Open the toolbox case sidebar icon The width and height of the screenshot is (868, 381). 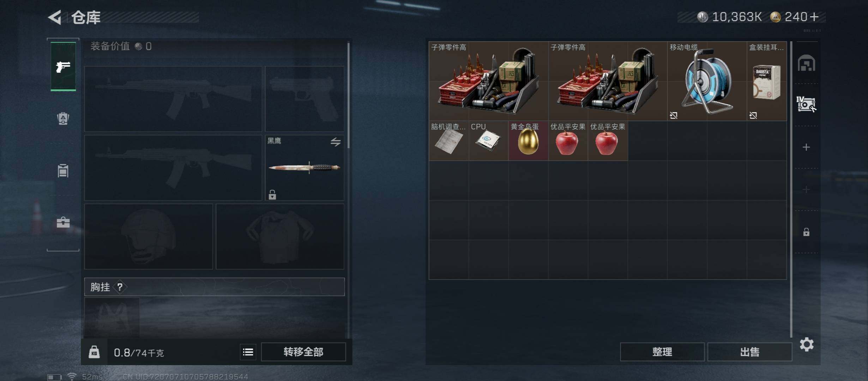click(63, 222)
